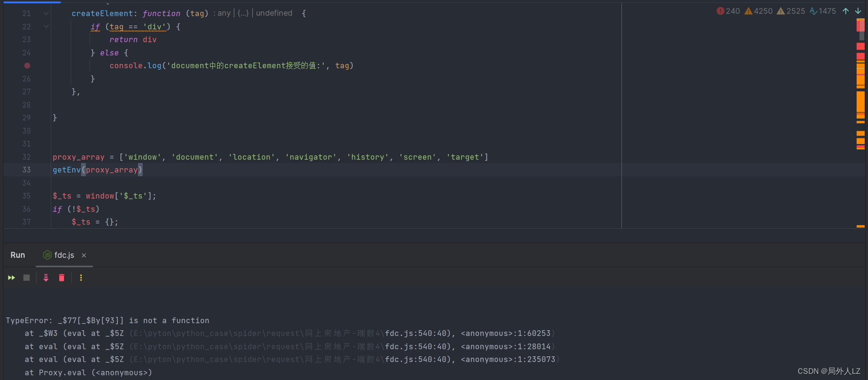Click fdc.js:540:40 link in 1:235073 stack line
Screen dimensions: 868x380
tap(415, 360)
